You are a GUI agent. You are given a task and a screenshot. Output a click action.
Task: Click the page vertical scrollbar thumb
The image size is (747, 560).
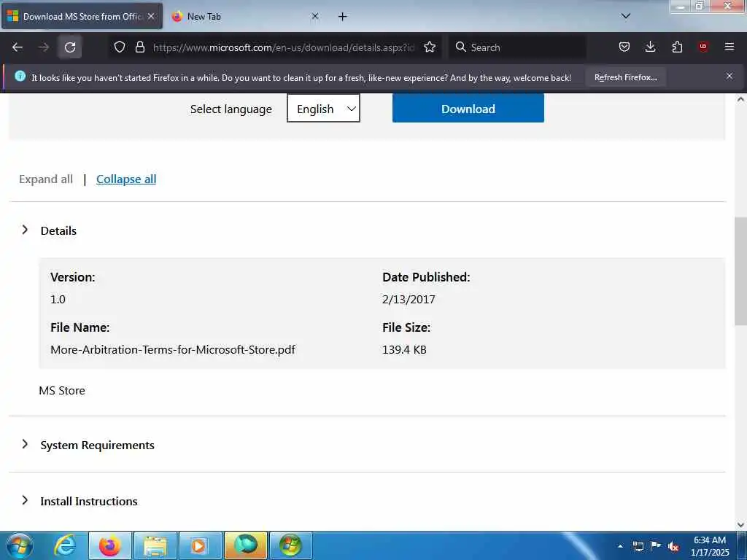click(x=741, y=271)
